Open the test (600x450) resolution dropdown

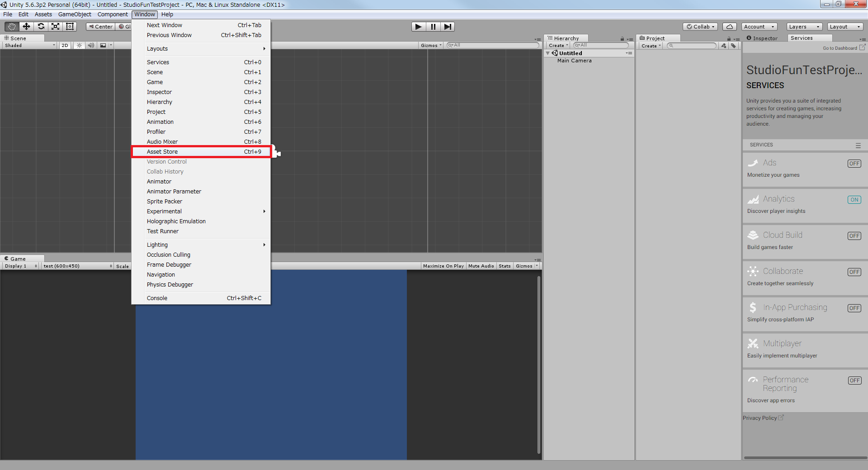click(x=78, y=266)
